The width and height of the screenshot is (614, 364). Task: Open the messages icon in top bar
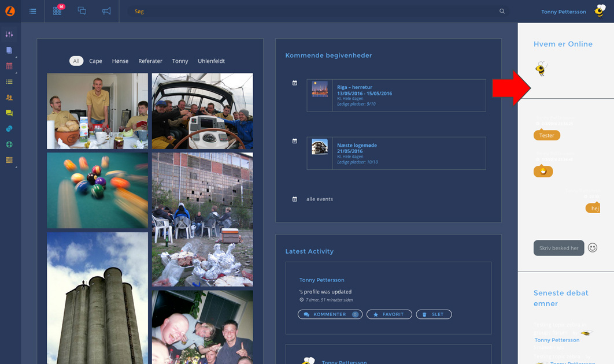82,11
